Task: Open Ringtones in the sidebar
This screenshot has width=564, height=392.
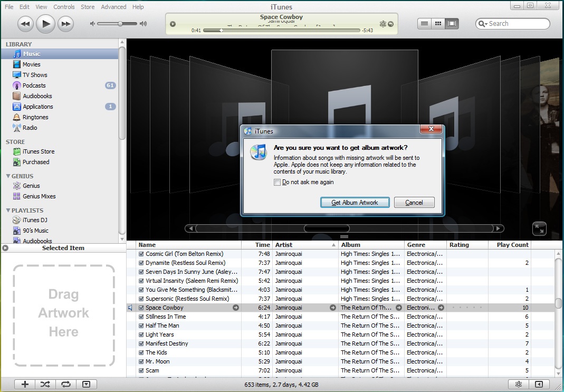Action: point(60,117)
